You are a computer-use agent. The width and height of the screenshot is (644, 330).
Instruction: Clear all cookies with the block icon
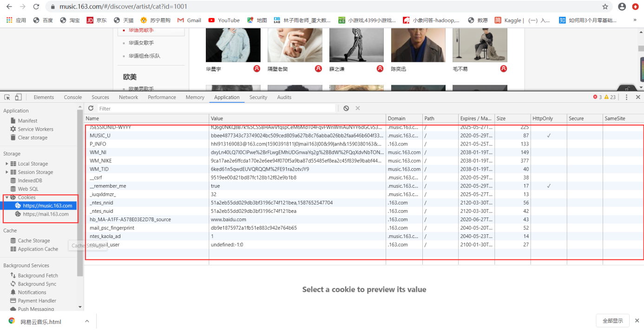click(x=346, y=108)
